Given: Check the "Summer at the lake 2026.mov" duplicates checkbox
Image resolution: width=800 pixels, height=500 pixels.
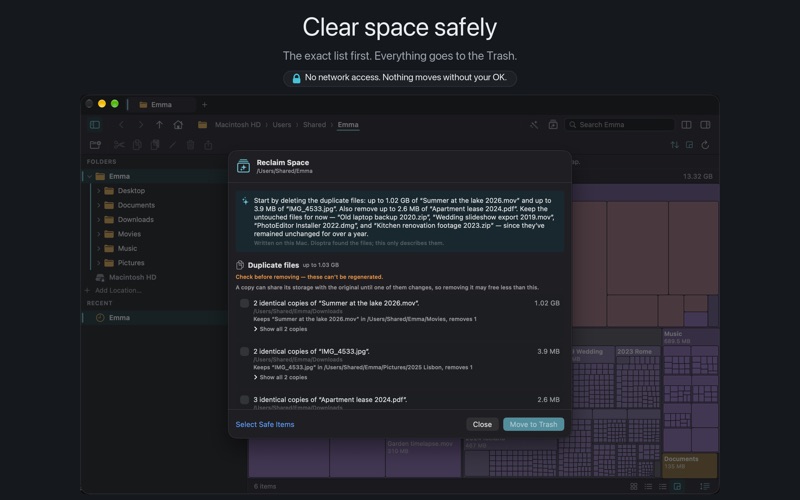Looking at the screenshot, I should (x=244, y=303).
